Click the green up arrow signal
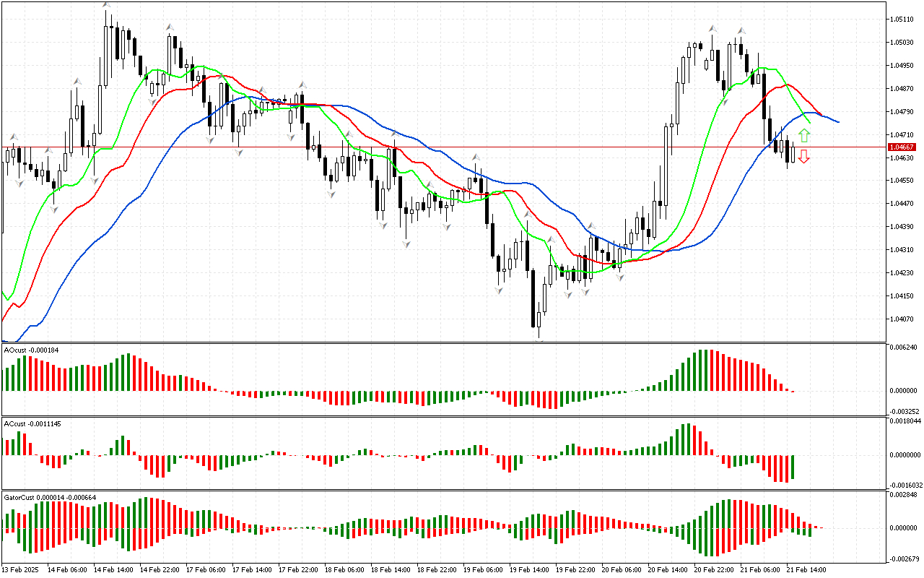 803,135
